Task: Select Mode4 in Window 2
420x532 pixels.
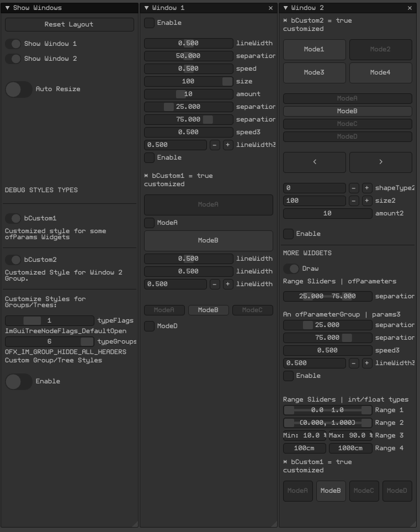Action: pos(381,72)
